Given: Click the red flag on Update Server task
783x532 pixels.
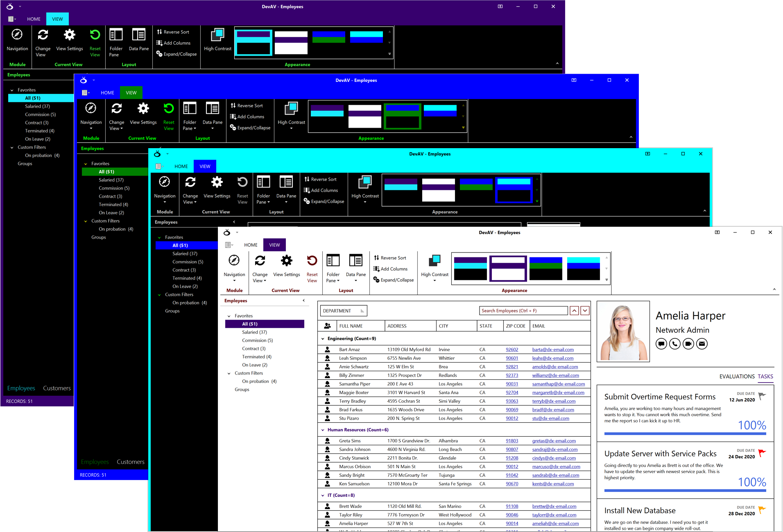Looking at the screenshot, I should click(762, 453).
